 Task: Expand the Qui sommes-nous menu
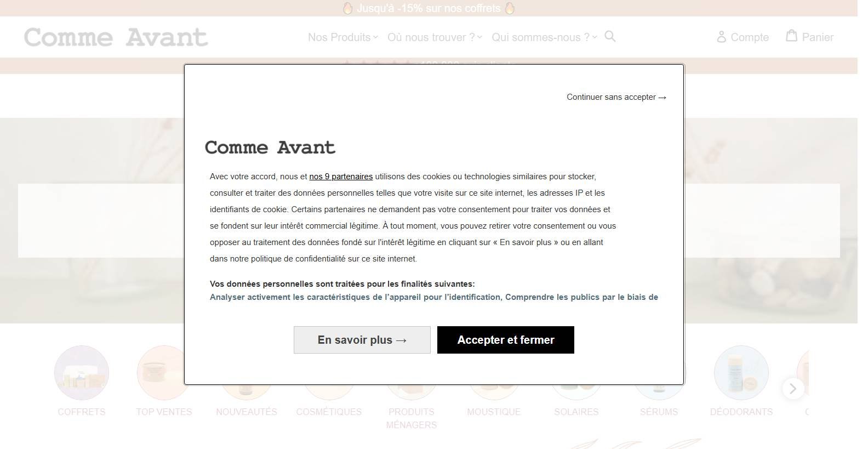(544, 37)
